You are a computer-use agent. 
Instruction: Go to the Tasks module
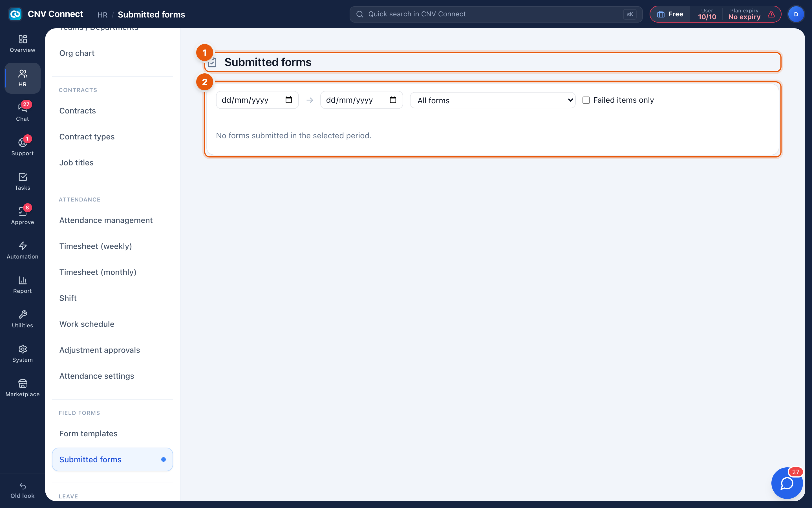coord(23,181)
